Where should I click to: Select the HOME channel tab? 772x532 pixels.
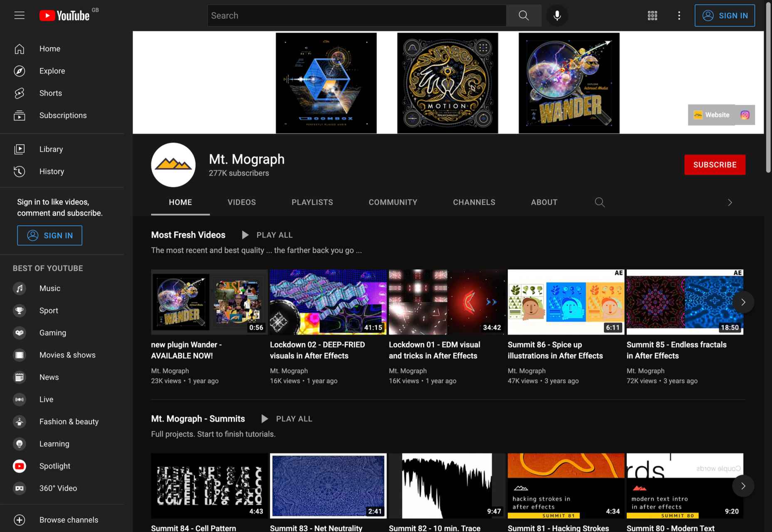[x=181, y=202]
